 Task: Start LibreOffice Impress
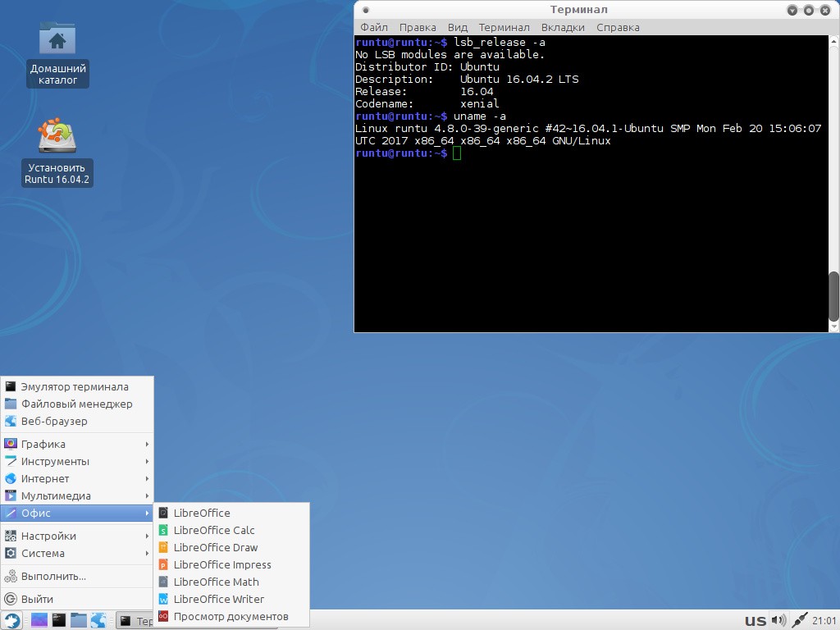(221, 564)
